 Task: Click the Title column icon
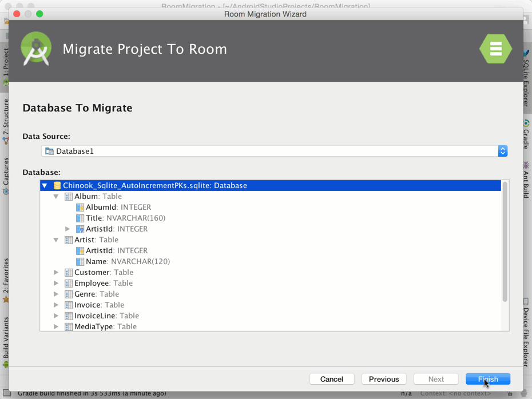click(80, 218)
